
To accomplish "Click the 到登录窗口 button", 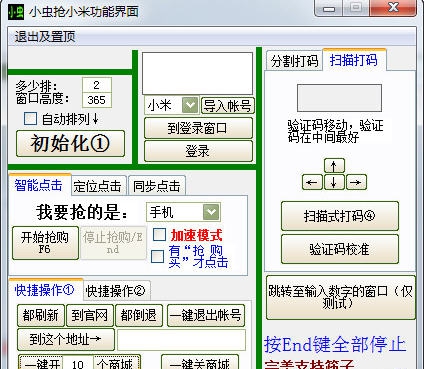I will [198, 128].
